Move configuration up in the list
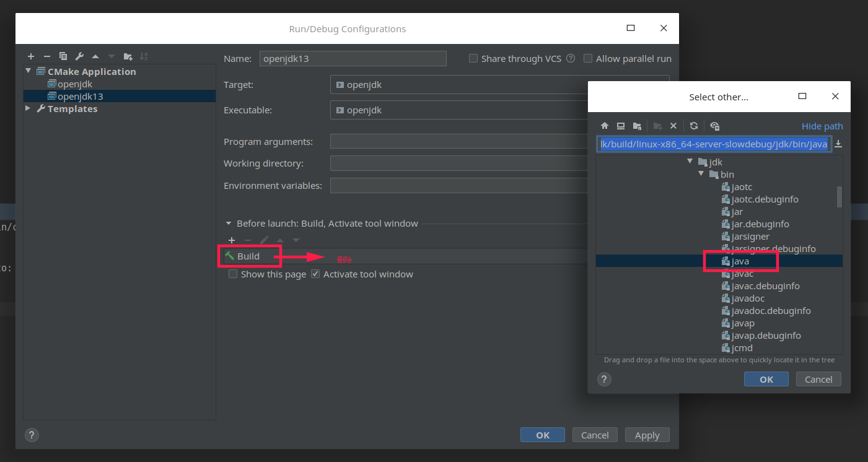 pos(95,56)
